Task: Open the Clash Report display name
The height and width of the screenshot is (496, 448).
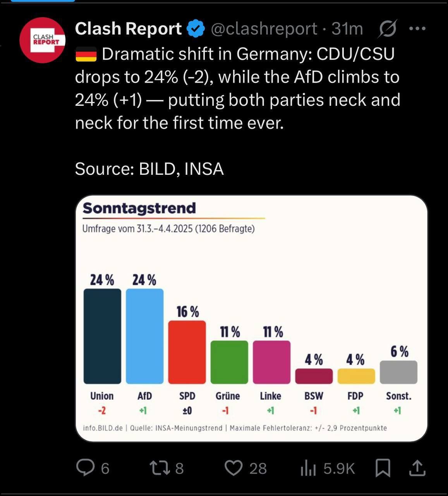Action: 128,29
